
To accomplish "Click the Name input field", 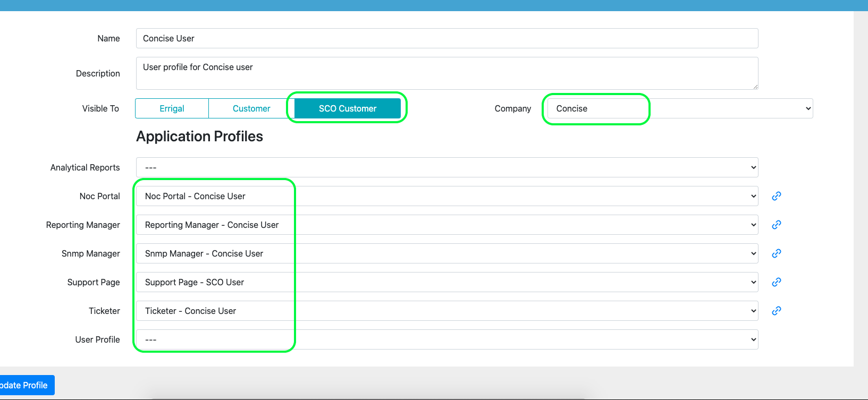I will pyautogui.click(x=446, y=38).
